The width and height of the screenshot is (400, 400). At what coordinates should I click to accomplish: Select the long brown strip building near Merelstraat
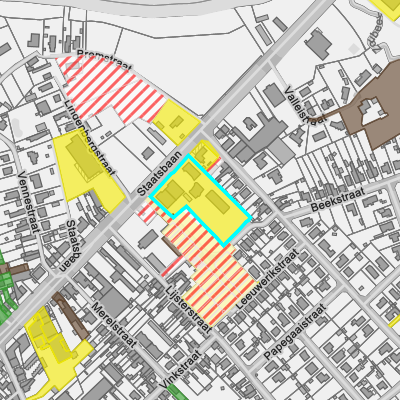pos(71,315)
